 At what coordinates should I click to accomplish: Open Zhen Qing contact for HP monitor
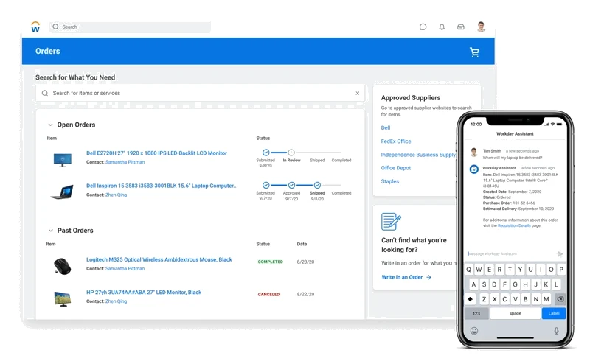[x=116, y=301]
